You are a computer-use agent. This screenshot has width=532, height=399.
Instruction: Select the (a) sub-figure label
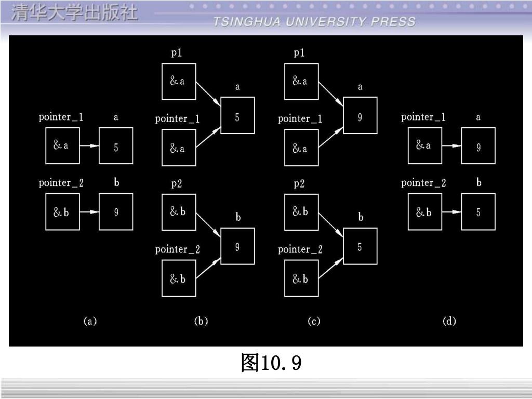90,321
